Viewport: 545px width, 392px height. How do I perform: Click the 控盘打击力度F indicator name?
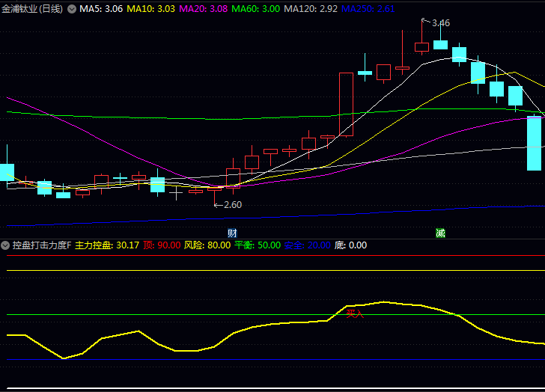tap(41, 245)
